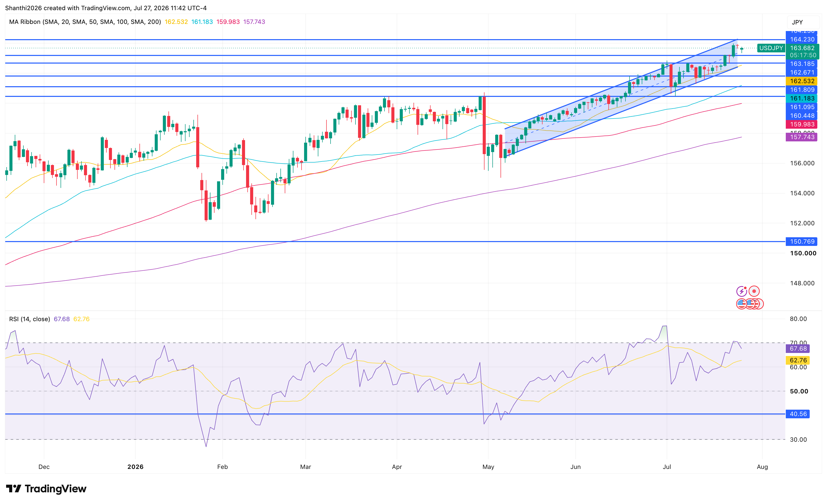Click the yellow 162.532 price axis label
Image resolution: width=827 pixels, height=504 pixels.
[x=802, y=81]
